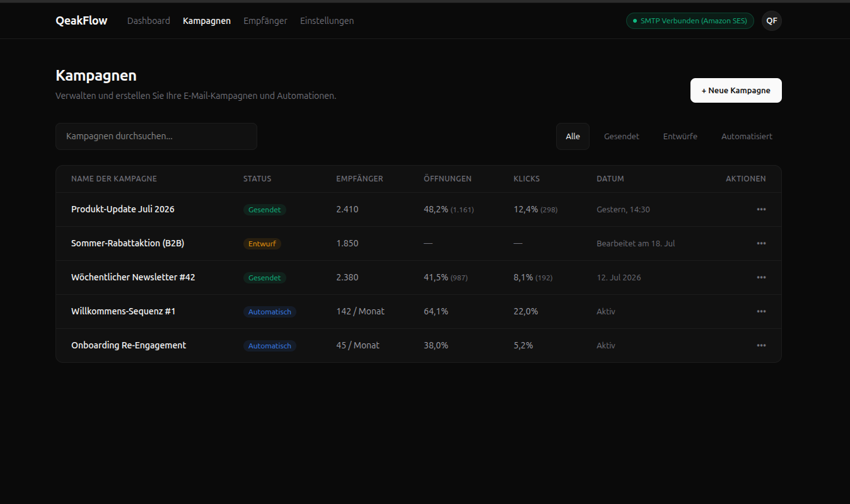This screenshot has width=850, height=504.
Task: Switch to the Gesendet filter tab
Action: 622,136
